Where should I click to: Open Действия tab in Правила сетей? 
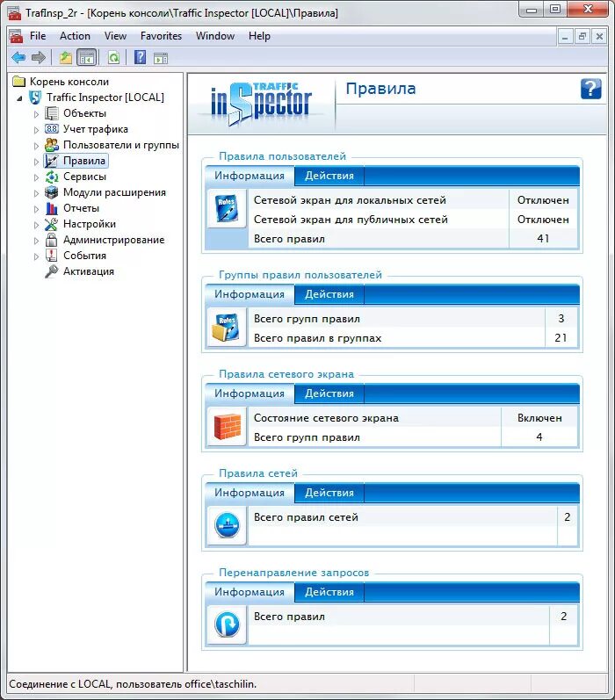(329, 493)
